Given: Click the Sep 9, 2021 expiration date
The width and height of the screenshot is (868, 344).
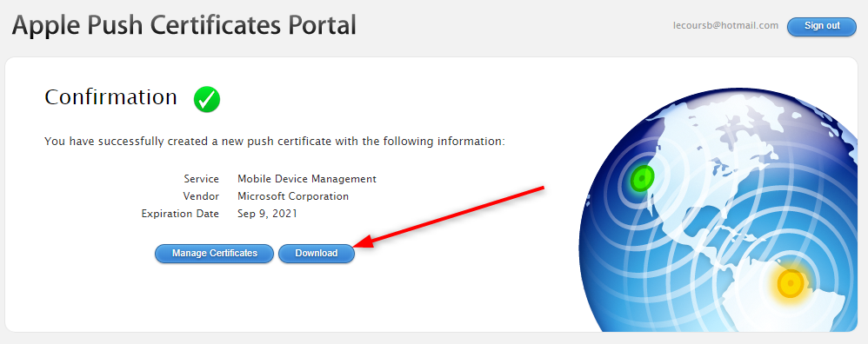Looking at the screenshot, I should (267, 214).
